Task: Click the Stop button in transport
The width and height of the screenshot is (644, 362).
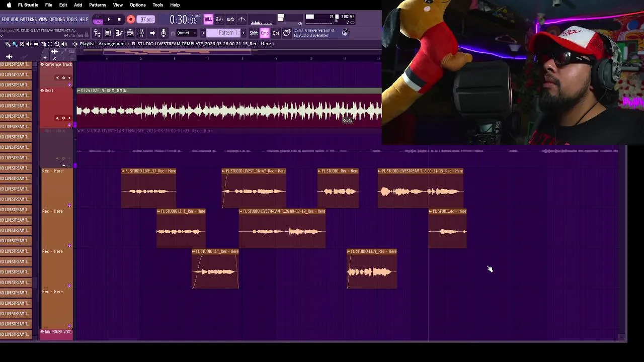Action: coord(119,19)
